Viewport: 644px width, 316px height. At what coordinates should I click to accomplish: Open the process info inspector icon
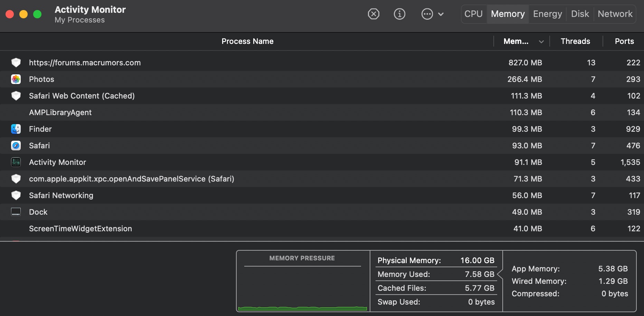399,14
